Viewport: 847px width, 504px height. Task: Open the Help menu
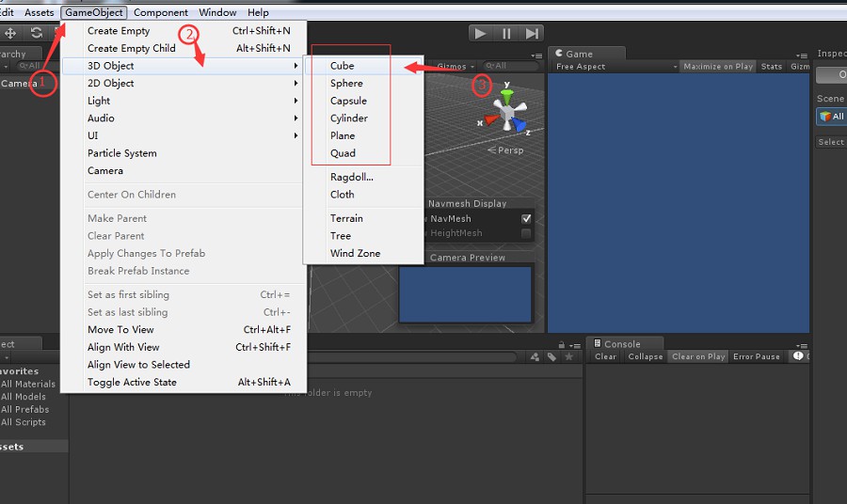click(258, 12)
